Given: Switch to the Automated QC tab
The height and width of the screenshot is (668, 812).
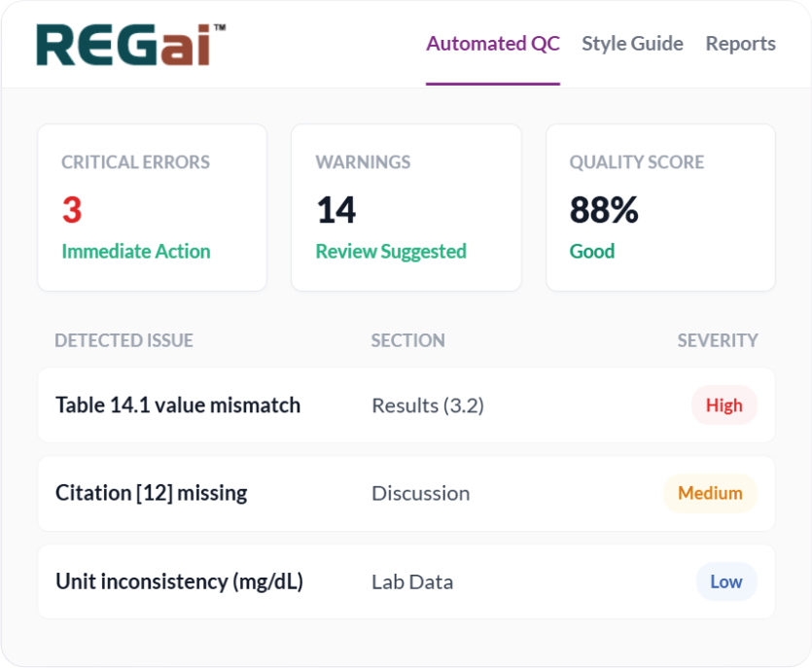Looking at the screenshot, I should click(493, 43).
